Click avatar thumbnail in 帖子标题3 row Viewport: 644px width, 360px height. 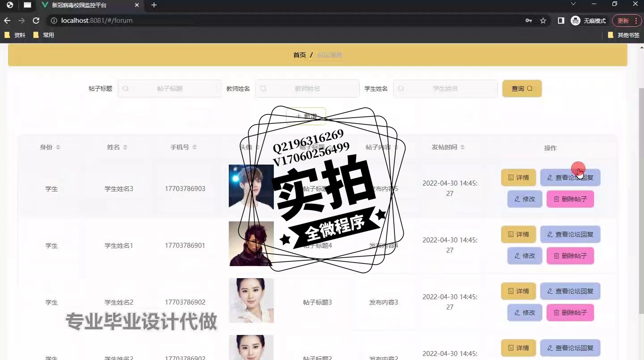point(251,301)
